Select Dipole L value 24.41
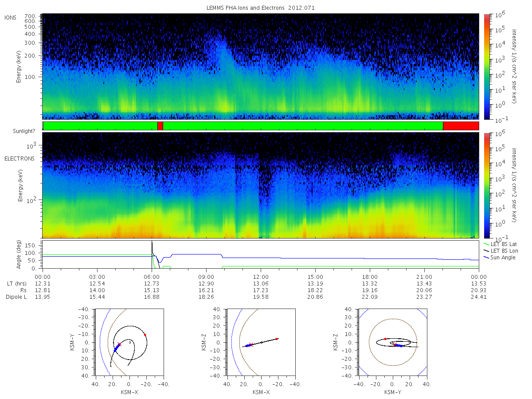The image size is (532, 399). click(479, 297)
